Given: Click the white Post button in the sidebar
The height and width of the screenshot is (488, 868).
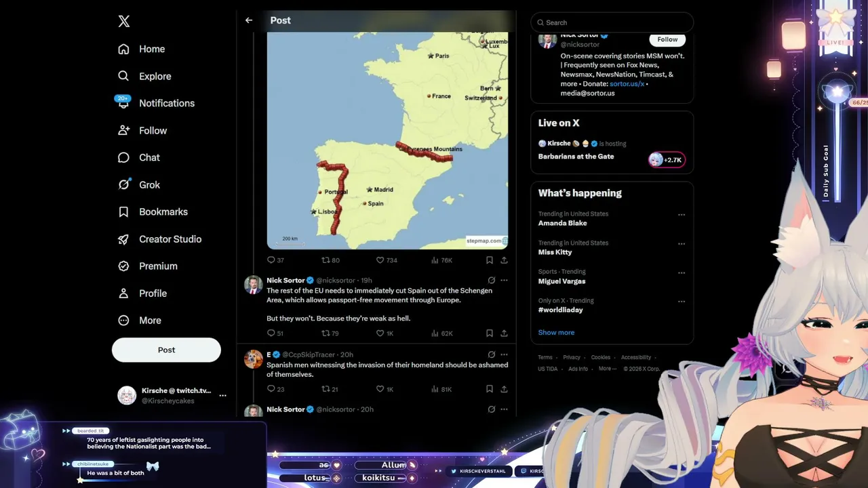Looking at the screenshot, I should 166,350.
